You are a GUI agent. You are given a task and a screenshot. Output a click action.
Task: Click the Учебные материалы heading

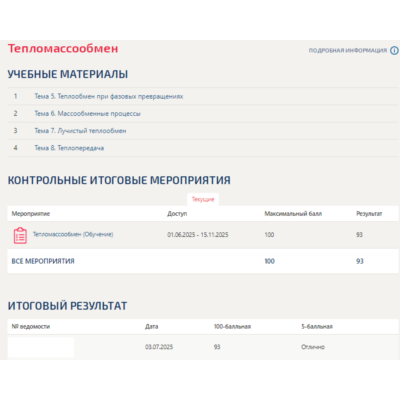coord(68,74)
